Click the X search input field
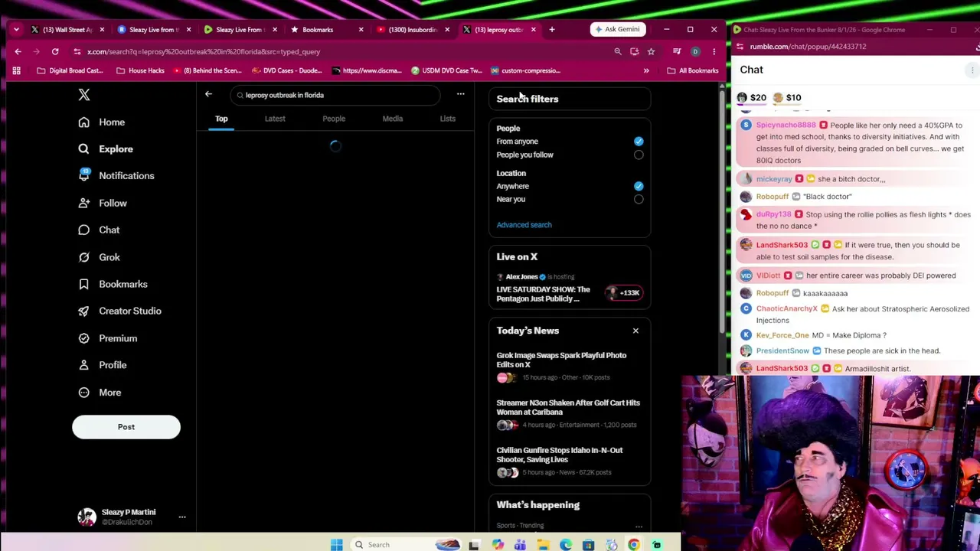980x551 pixels. point(335,95)
